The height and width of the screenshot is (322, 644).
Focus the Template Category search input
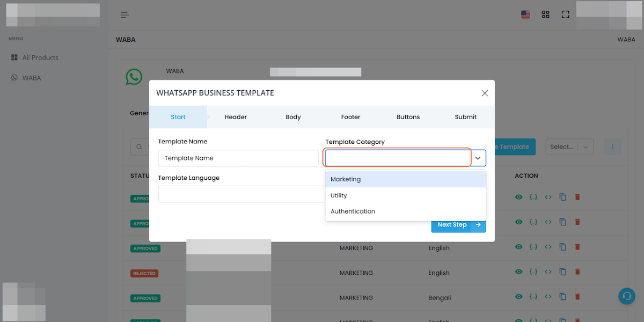(x=398, y=158)
